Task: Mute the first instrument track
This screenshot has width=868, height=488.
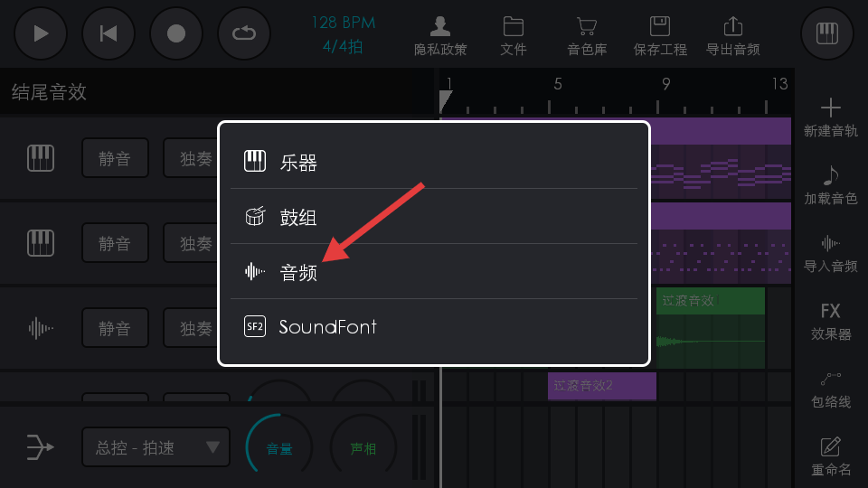Action: point(115,158)
